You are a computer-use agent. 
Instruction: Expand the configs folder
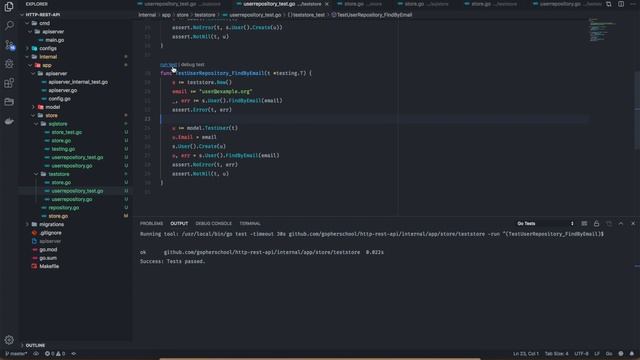[48, 48]
